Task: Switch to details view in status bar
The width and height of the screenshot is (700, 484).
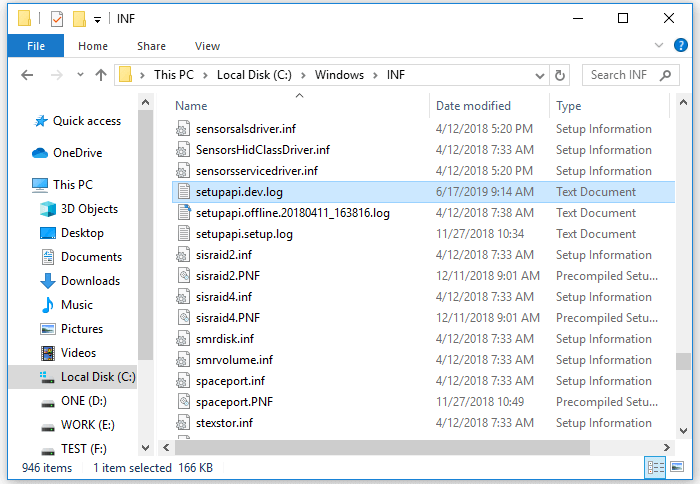Action: coord(656,467)
